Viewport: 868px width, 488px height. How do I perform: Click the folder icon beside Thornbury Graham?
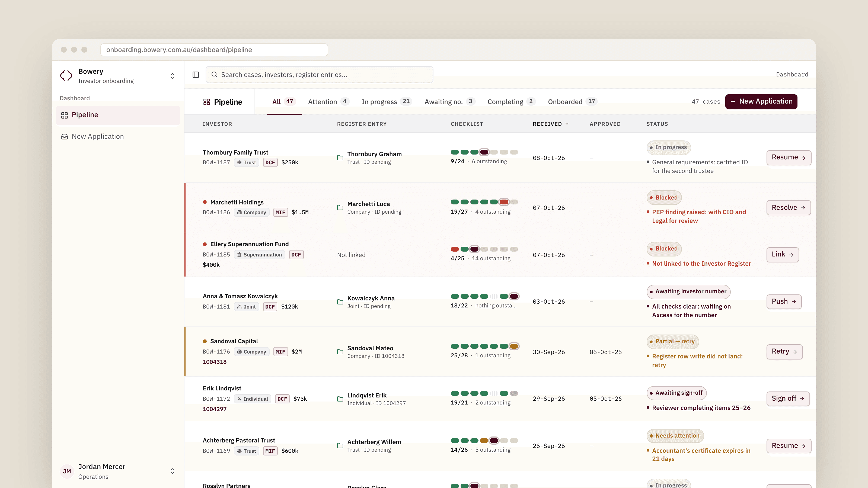coord(340,158)
